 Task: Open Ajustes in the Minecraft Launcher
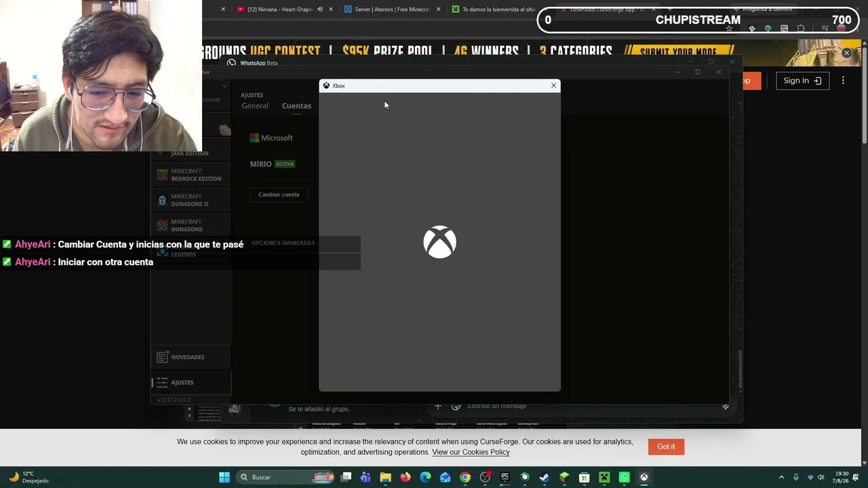pos(191,382)
